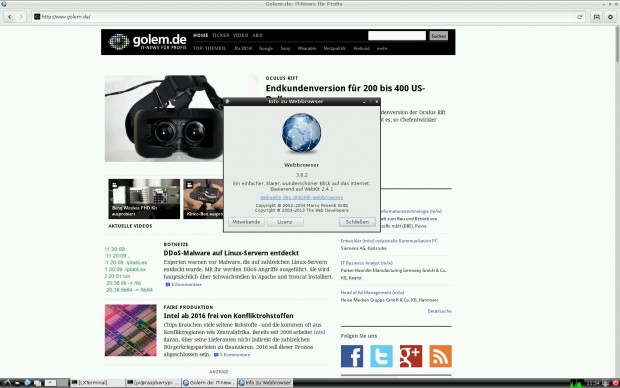Click the taskbar clock
This screenshot has width=620, height=388.
[593, 382]
